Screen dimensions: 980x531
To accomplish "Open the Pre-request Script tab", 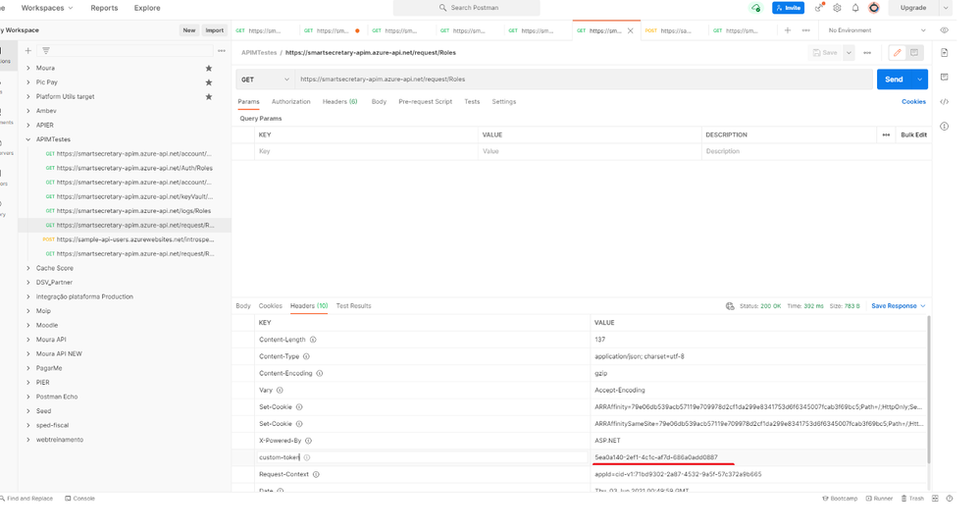I will 425,101.
